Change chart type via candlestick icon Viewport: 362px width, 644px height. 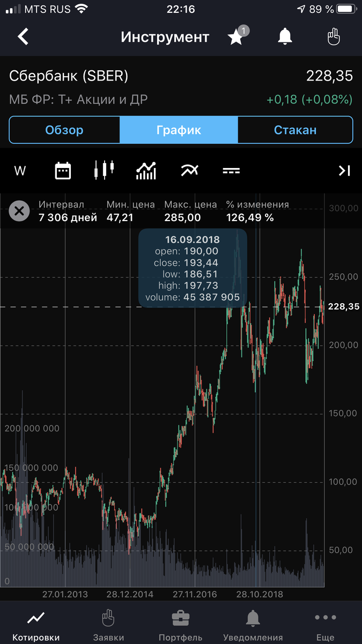(104, 170)
